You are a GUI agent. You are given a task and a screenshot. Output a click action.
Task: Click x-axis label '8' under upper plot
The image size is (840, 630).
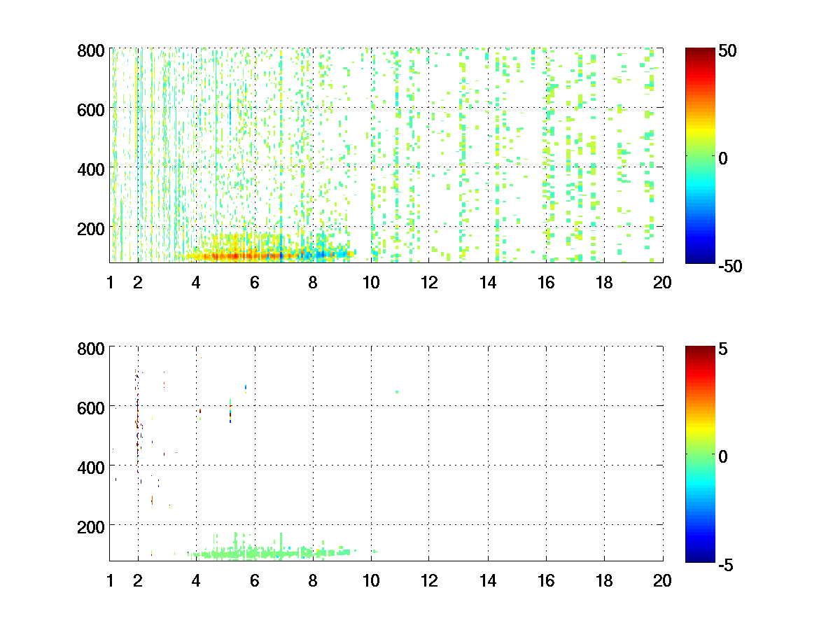point(313,283)
